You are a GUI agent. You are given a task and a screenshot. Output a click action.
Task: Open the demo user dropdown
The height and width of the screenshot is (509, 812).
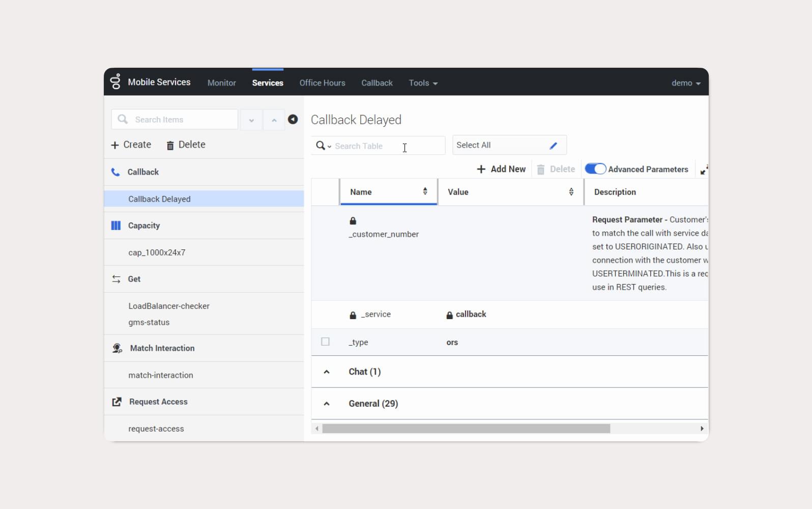(685, 83)
